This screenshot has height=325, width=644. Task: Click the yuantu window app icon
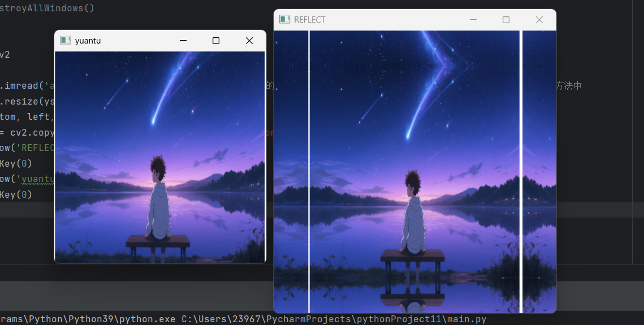tap(65, 40)
